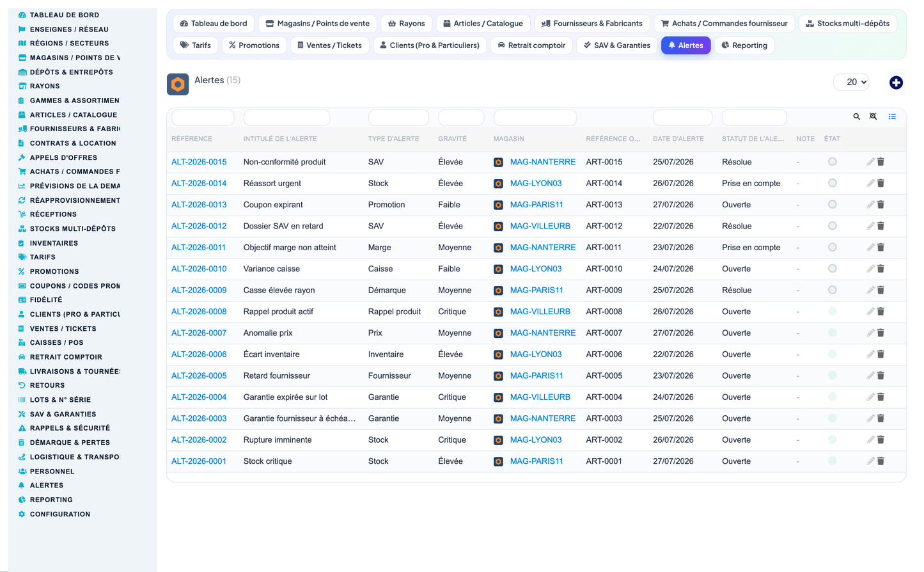Click cell text 'Prise en compte' in ALT-2026-0011 row
Image resolution: width=924 pixels, height=572 pixels.
[751, 248]
